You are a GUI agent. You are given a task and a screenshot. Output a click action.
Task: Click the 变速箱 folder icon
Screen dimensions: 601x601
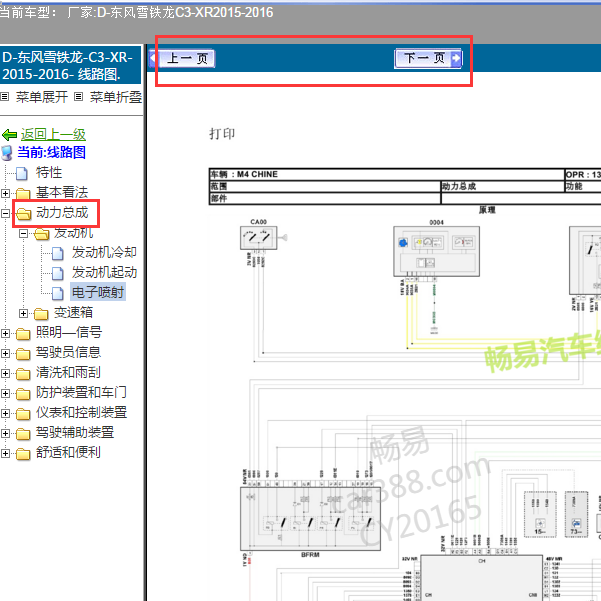click(x=41, y=314)
